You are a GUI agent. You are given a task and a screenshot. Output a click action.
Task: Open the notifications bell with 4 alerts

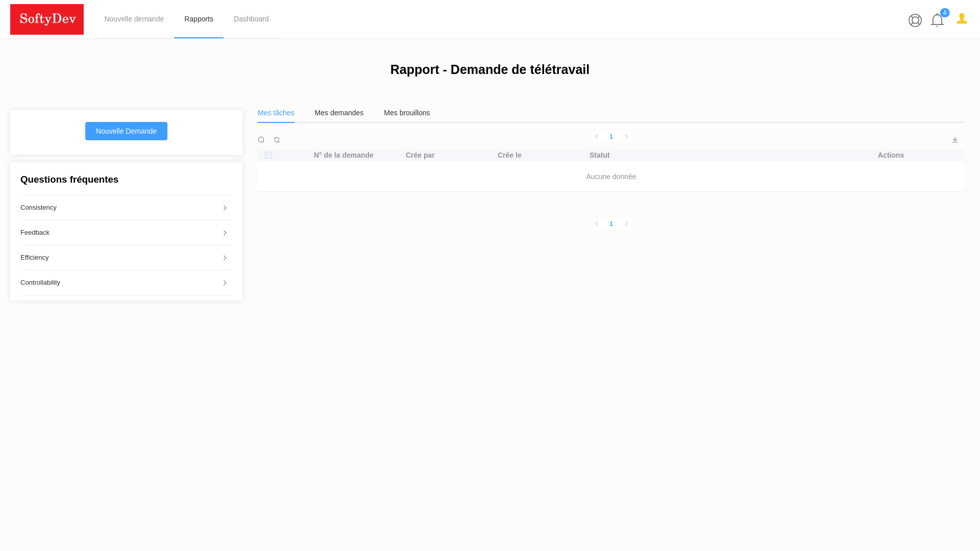click(x=937, y=20)
